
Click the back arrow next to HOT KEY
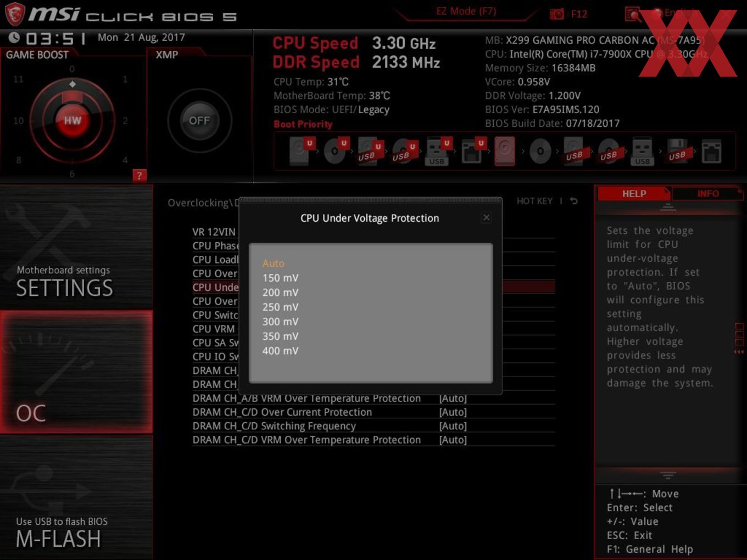(x=574, y=201)
